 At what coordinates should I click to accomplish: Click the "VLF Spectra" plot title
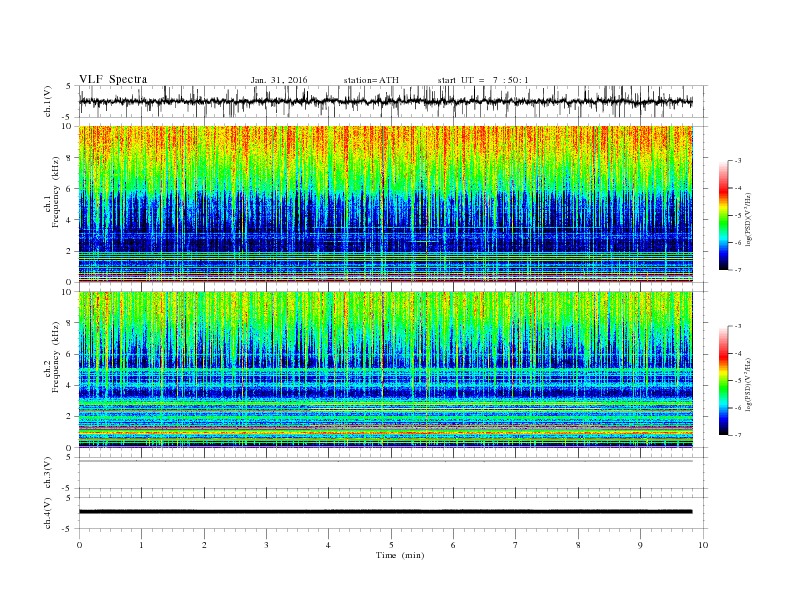113,79
